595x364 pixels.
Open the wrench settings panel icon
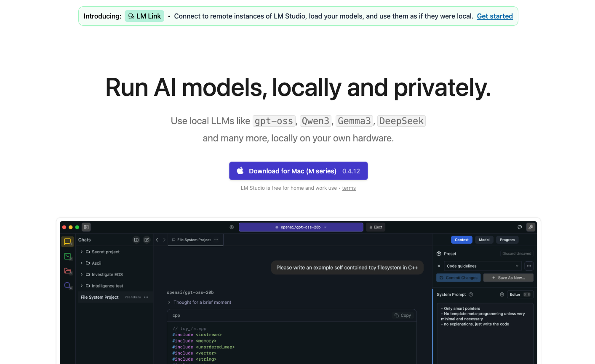coord(531,227)
